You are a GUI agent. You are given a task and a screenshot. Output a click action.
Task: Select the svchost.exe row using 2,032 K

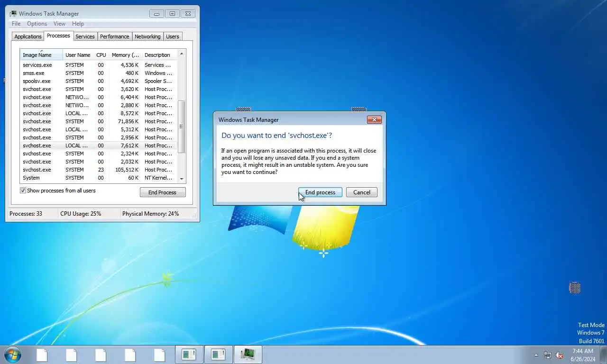(99, 162)
